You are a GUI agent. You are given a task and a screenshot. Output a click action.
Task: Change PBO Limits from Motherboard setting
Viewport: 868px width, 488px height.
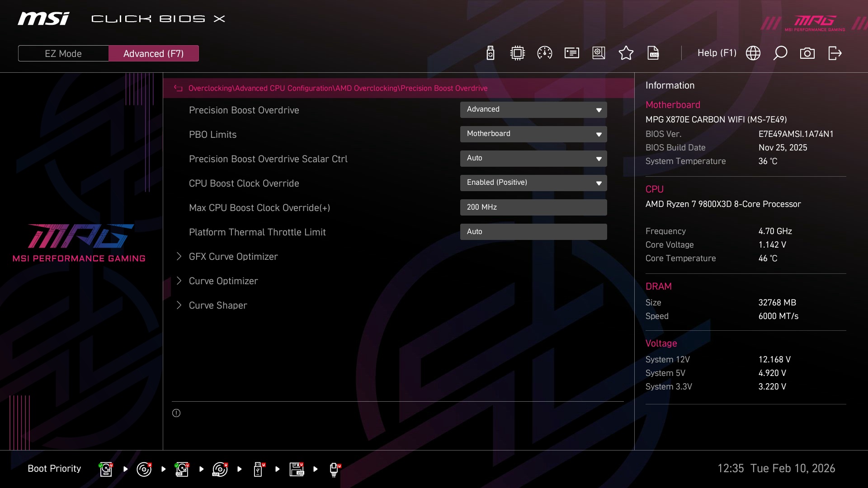point(533,134)
